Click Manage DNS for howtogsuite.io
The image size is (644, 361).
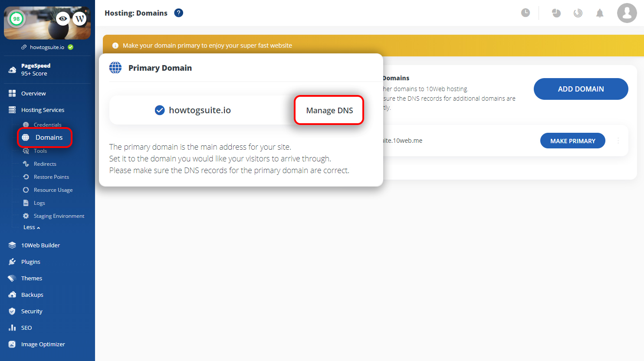click(329, 110)
